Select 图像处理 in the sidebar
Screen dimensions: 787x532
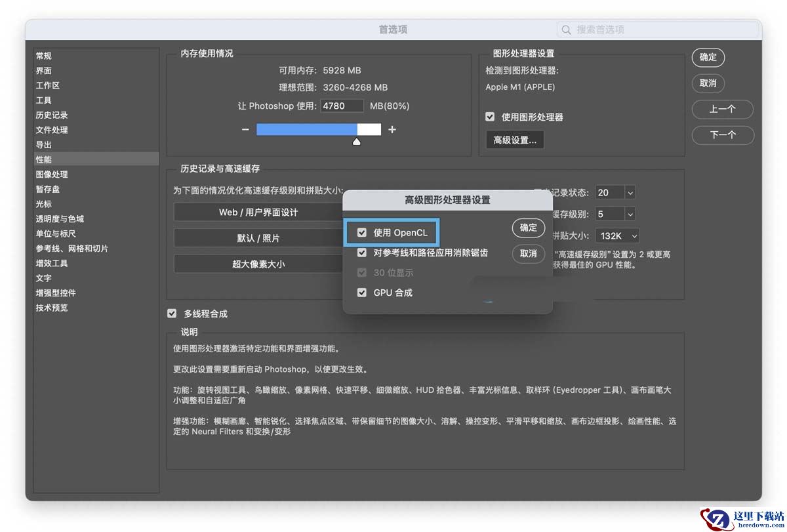pos(52,174)
